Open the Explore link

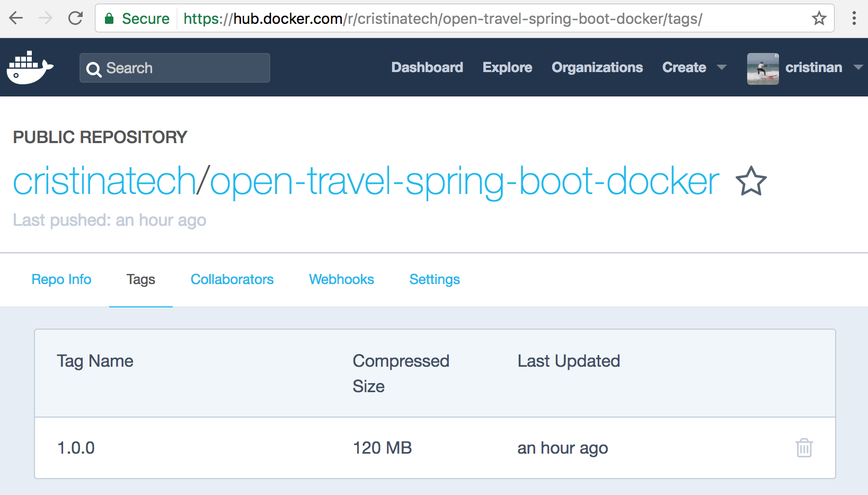point(507,67)
